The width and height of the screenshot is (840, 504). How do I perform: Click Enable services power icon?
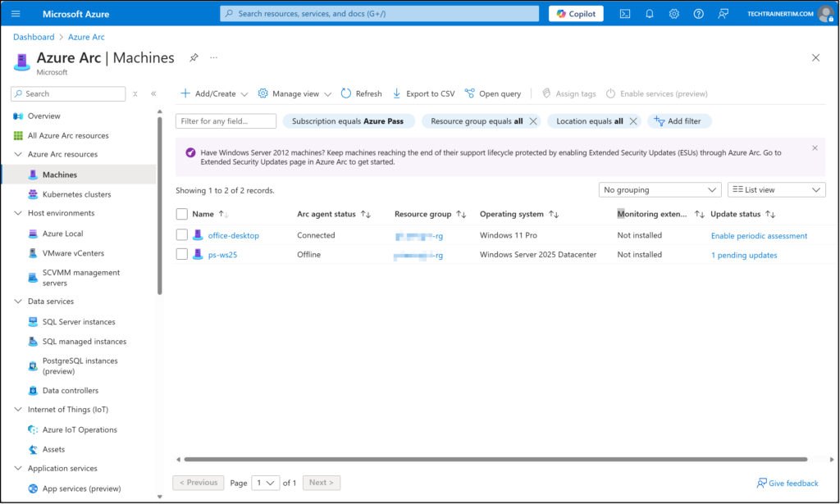click(x=610, y=93)
